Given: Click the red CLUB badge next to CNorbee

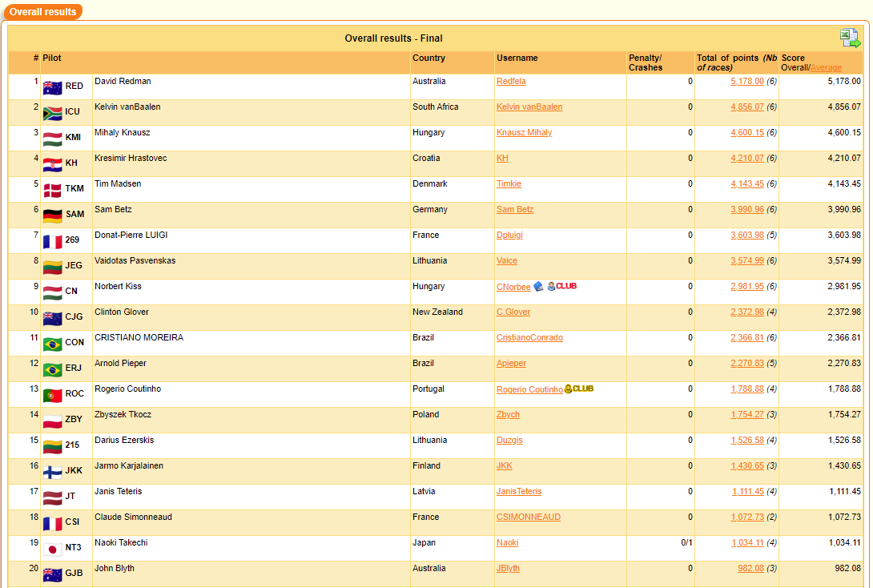Looking at the screenshot, I should (x=561, y=286).
